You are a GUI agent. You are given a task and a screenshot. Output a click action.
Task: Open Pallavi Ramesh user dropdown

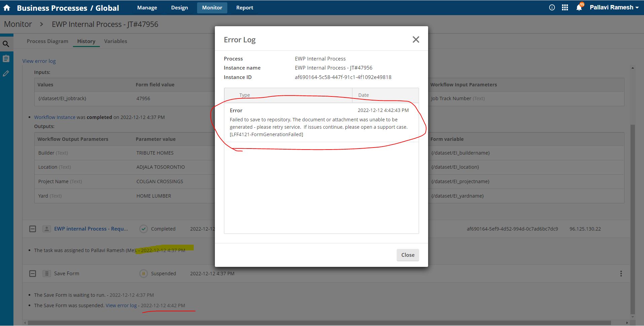click(614, 7)
